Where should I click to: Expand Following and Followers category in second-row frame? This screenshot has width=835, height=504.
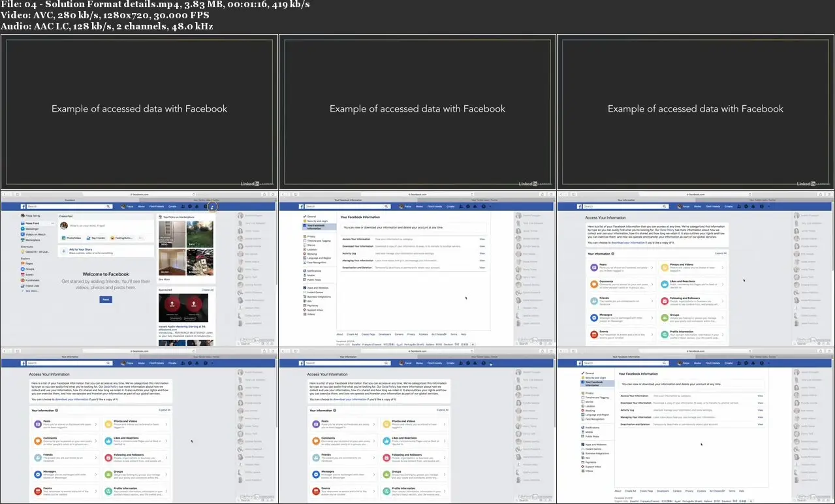pos(693,301)
